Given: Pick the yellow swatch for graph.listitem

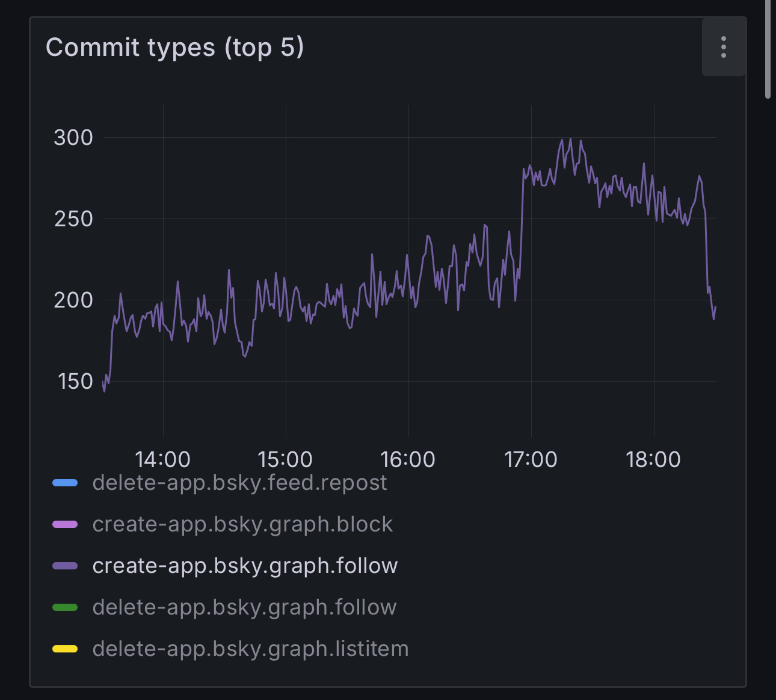Looking at the screenshot, I should tap(65, 649).
